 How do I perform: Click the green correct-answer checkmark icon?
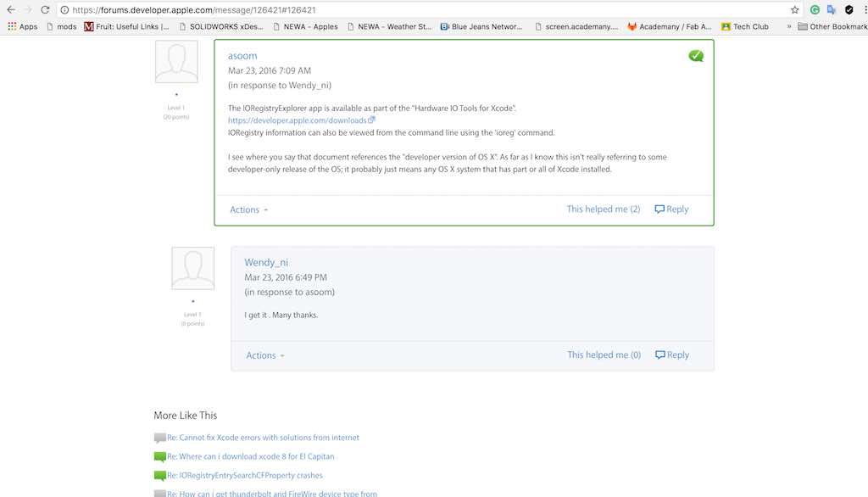pyautogui.click(x=696, y=56)
